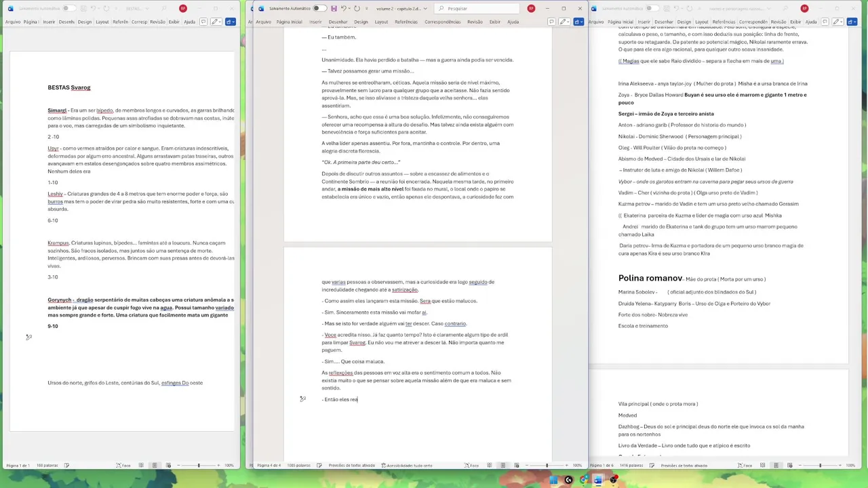
Task: Open the Design tab in the left window
Action: (x=85, y=22)
